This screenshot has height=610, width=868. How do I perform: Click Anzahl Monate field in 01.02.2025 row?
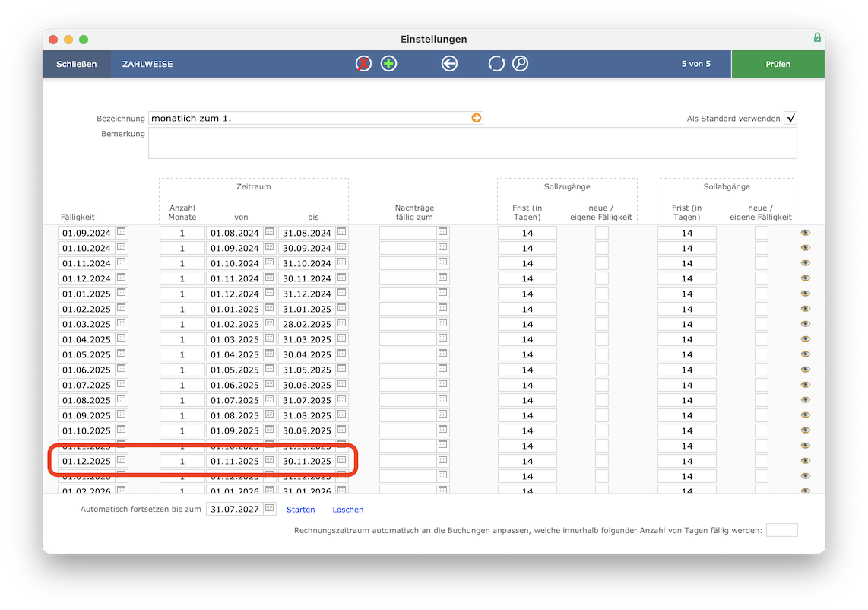click(182, 309)
